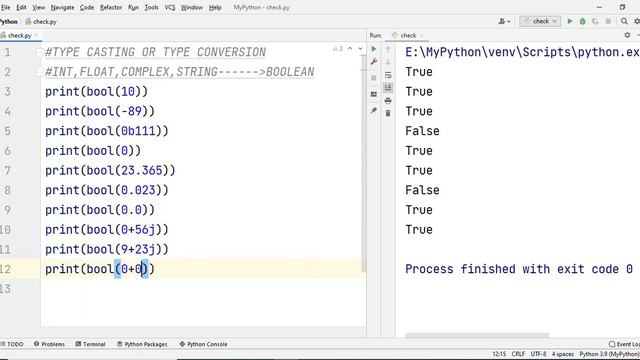Place the cursor on print(bool(23.365)) line
The width and height of the screenshot is (640, 360).
110,170
